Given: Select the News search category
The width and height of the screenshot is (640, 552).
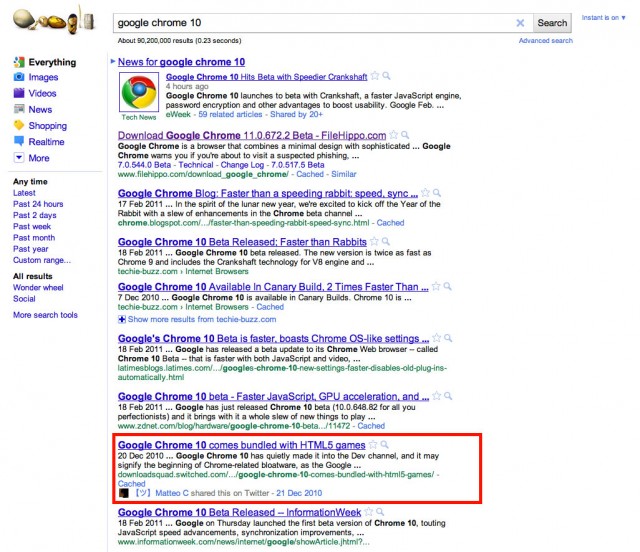Looking at the screenshot, I should pyautogui.click(x=40, y=109).
